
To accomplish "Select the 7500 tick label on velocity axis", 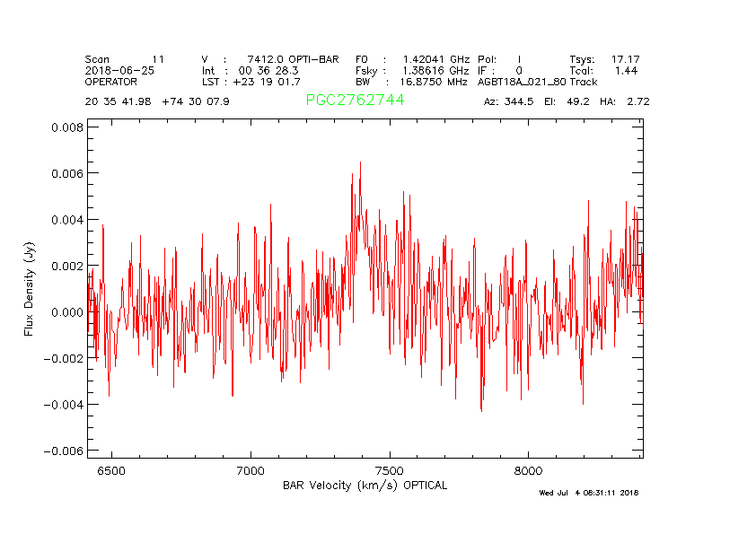I will 389,470.
